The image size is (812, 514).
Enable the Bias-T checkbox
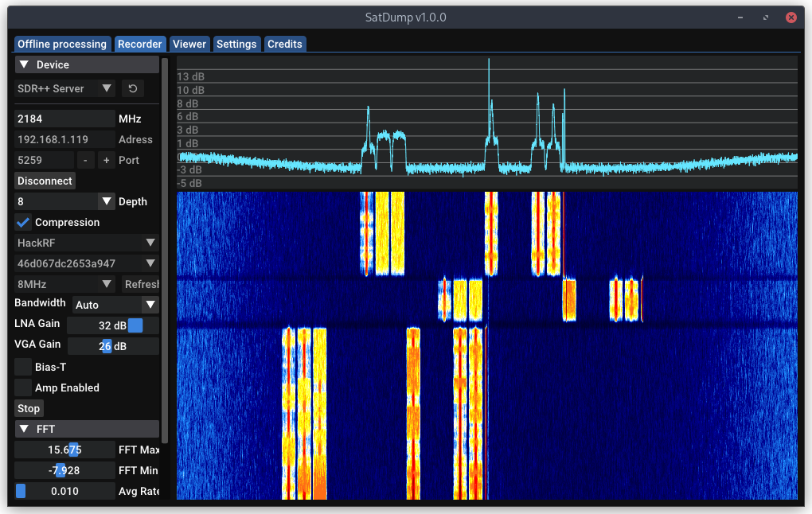(x=23, y=367)
